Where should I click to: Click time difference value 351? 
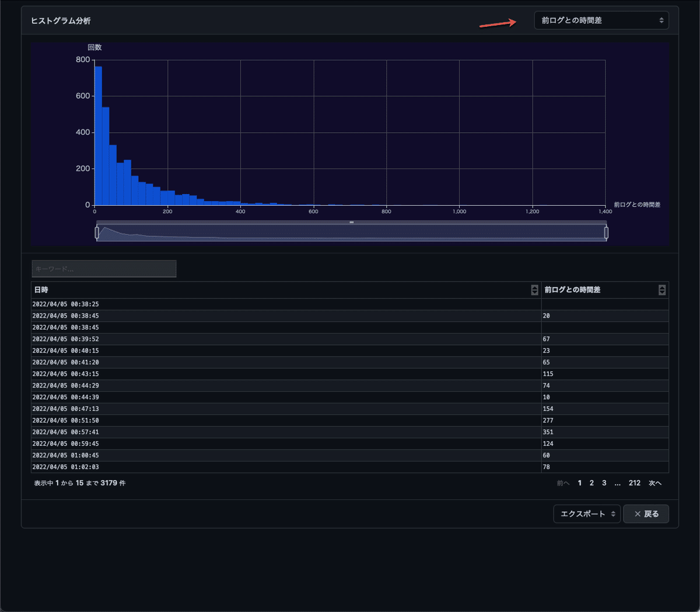tap(548, 432)
